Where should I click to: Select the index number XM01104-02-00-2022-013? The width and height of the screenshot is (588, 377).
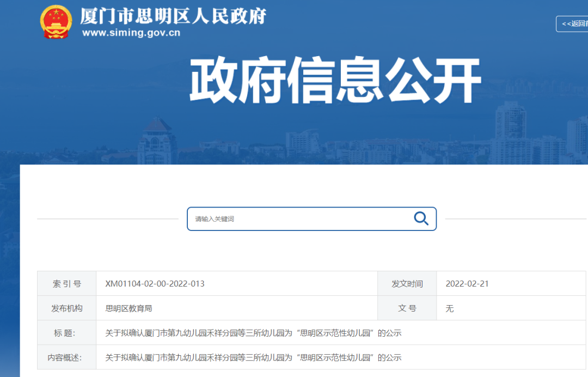pos(155,284)
